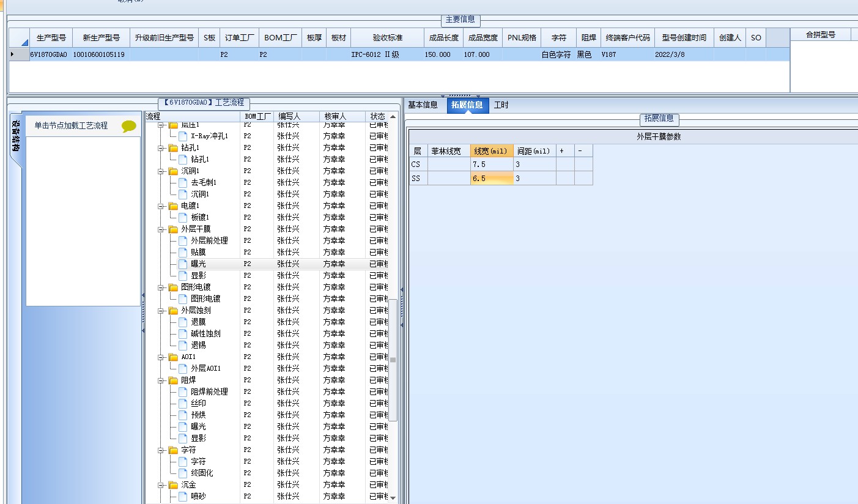Image resolution: width=858 pixels, height=504 pixels.
Task: Collapse the 阻焊 tree node
Action: tap(161, 380)
